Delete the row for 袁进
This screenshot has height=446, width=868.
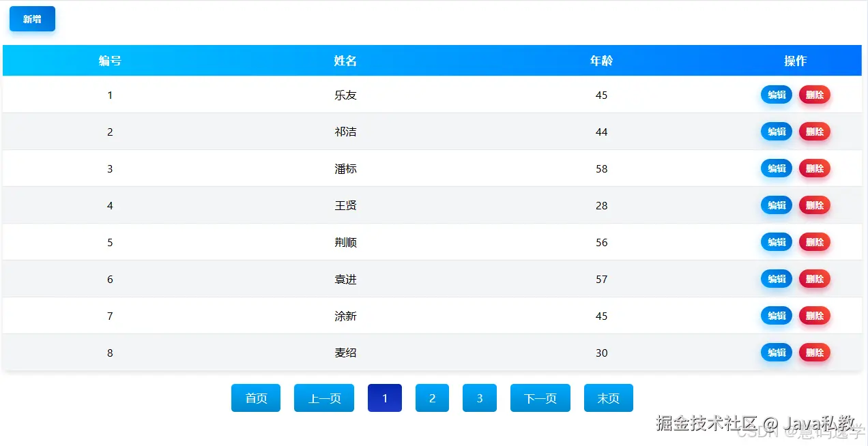pos(815,279)
